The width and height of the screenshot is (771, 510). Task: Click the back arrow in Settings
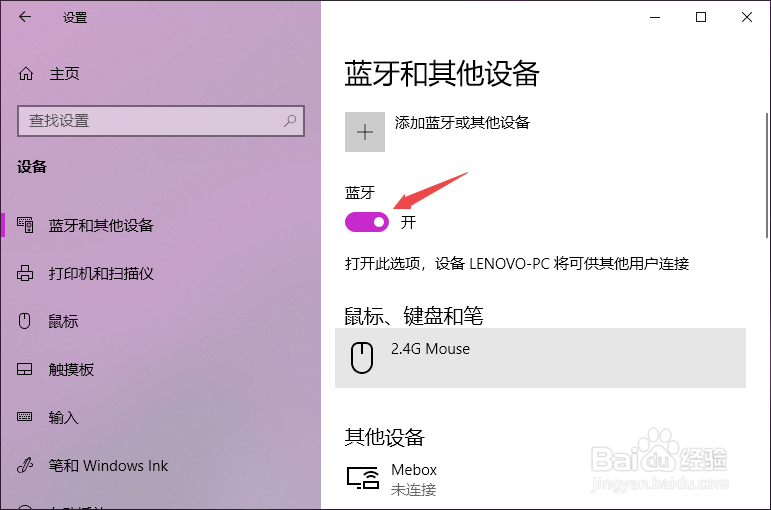click(25, 17)
